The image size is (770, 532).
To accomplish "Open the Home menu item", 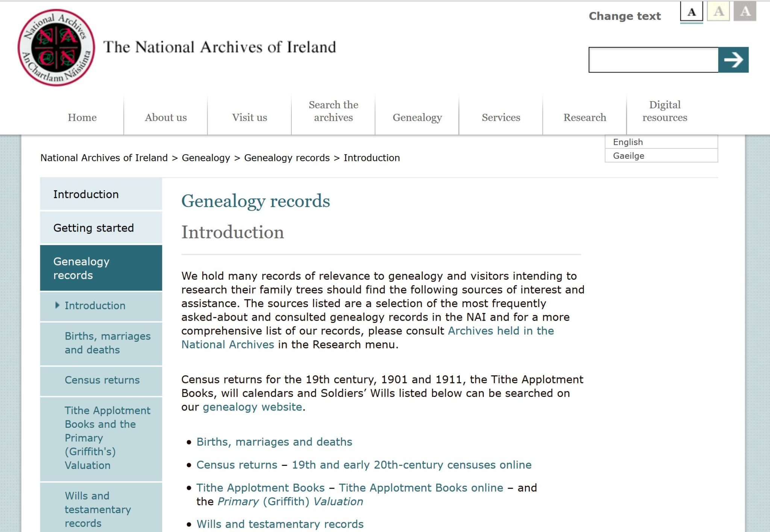I will coord(82,117).
